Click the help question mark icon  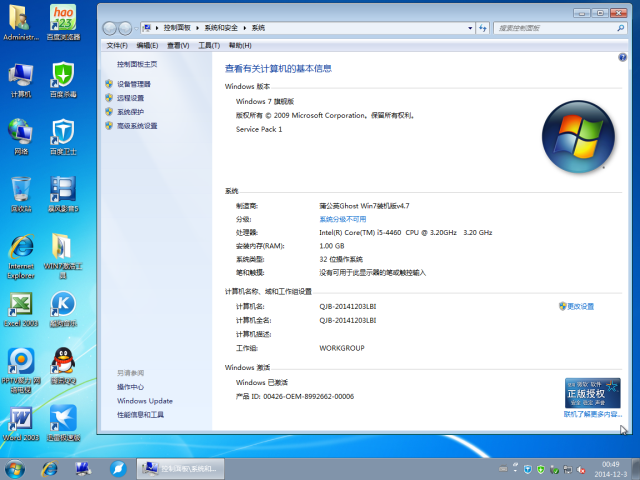click(622, 57)
